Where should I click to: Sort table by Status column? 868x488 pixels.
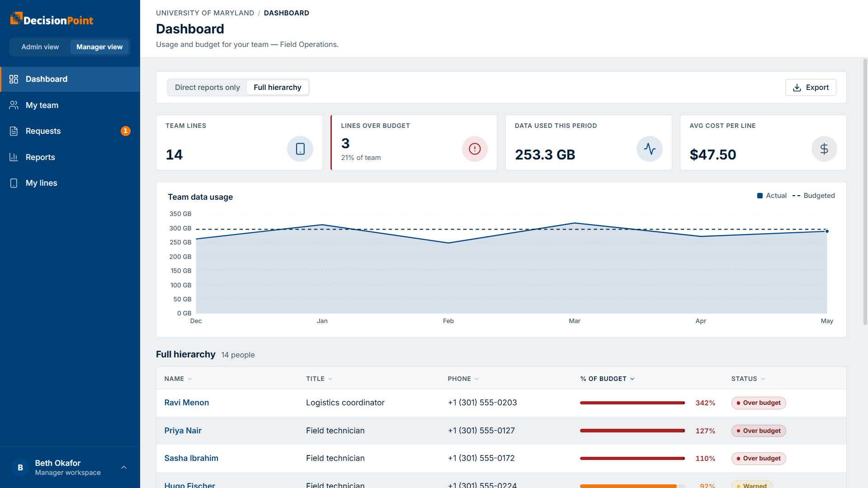[748, 379]
